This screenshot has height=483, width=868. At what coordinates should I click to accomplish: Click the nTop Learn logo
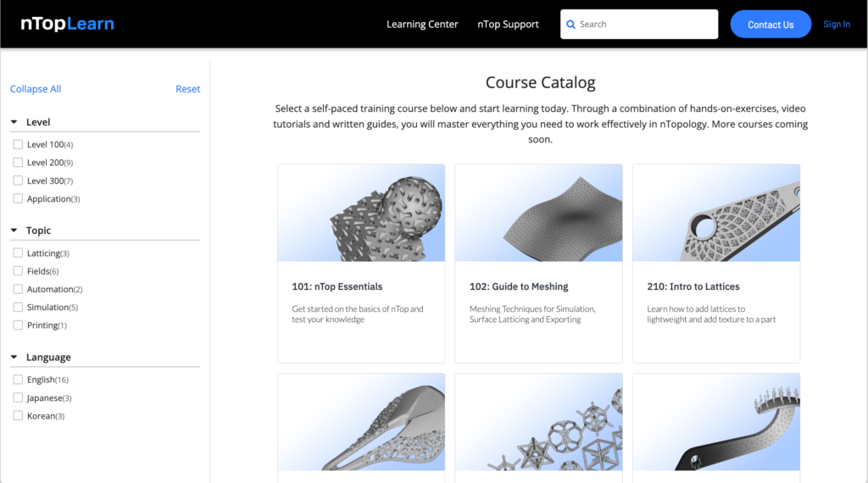pos(67,24)
